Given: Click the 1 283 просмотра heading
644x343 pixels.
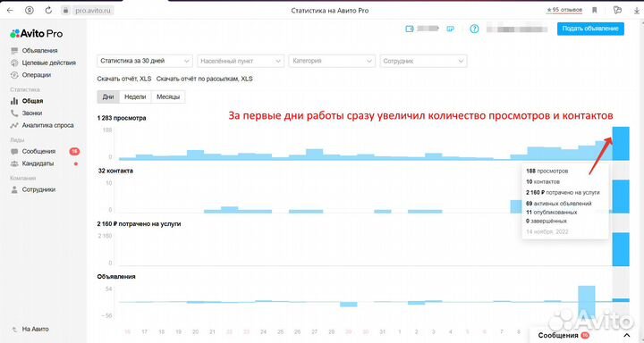Looking at the screenshot, I should click(122, 118).
